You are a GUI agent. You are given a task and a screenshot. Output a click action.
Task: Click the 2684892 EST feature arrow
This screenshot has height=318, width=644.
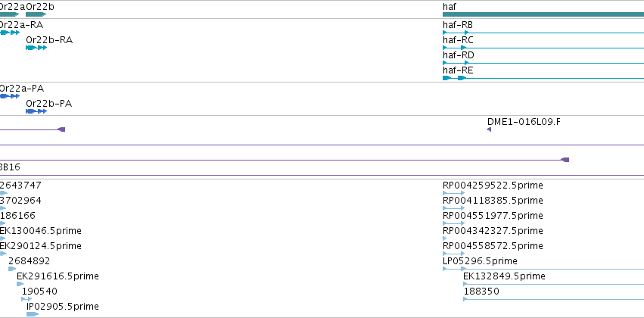[12, 269]
